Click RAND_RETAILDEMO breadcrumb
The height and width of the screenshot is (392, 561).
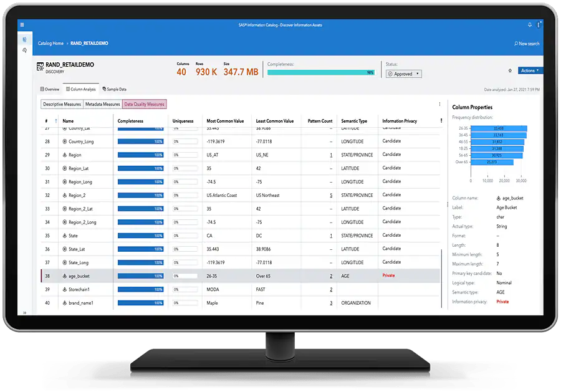point(89,43)
